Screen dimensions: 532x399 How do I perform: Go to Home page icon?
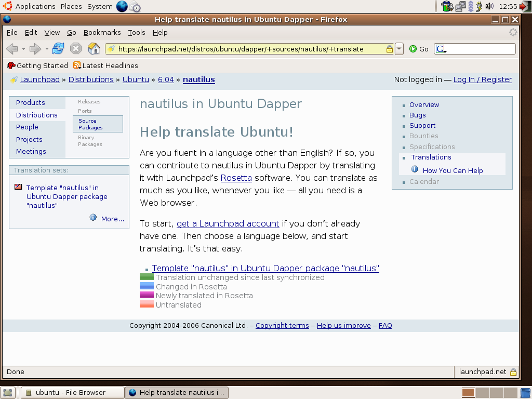point(94,49)
